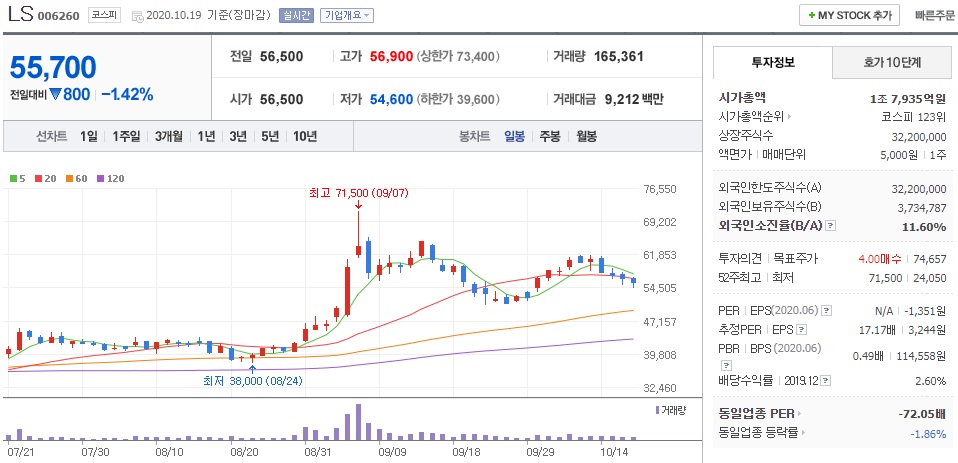
Task: Click the orange 60-day moving average legend
Action: tap(76, 179)
